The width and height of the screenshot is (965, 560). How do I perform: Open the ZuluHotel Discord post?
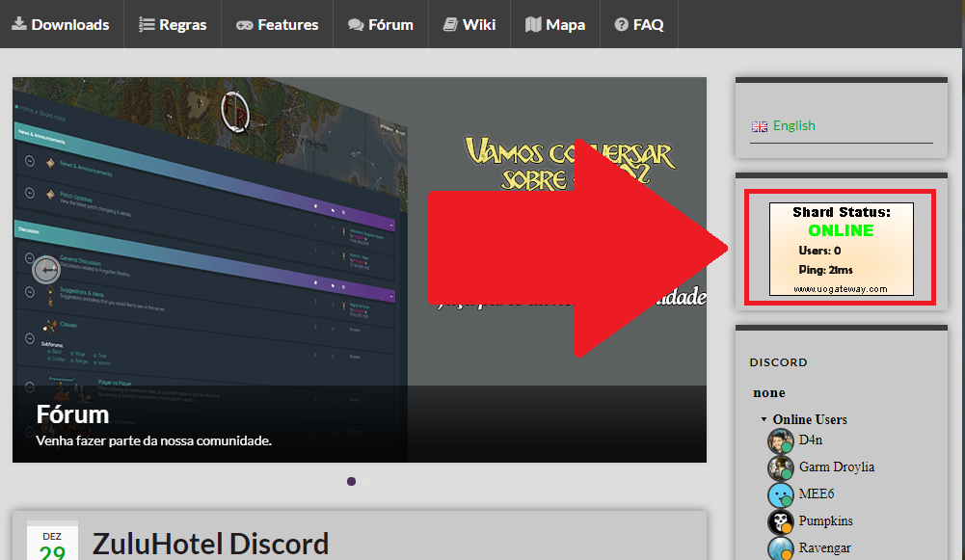click(x=210, y=544)
